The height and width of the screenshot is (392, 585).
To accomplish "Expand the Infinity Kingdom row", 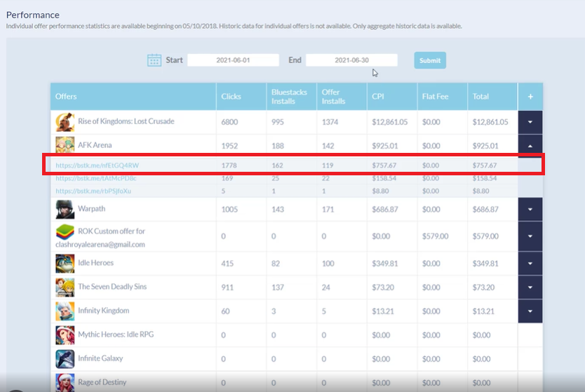I will 530,311.
